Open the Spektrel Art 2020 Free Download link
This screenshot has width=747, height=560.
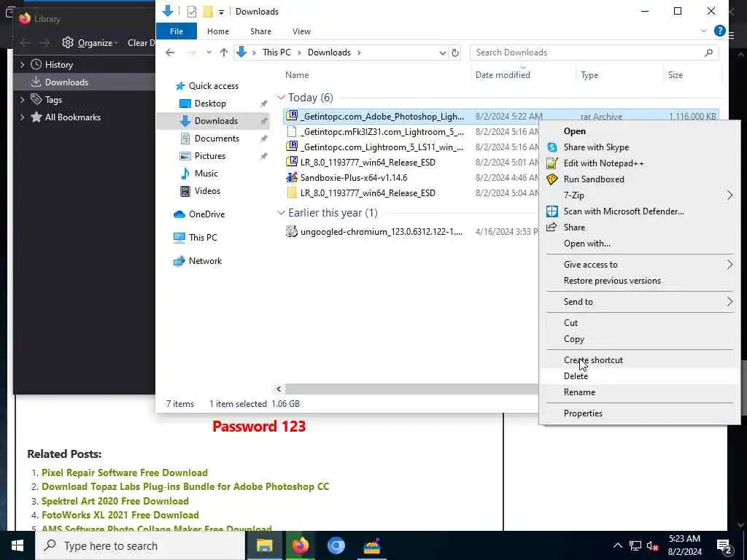pyautogui.click(x=115, y=502)
